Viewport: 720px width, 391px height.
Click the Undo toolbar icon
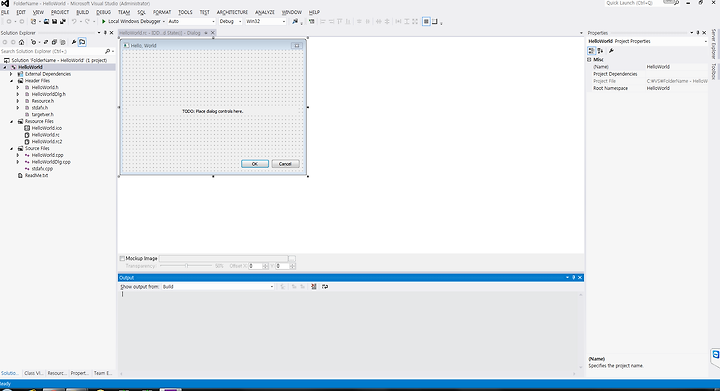coord(74,21)
